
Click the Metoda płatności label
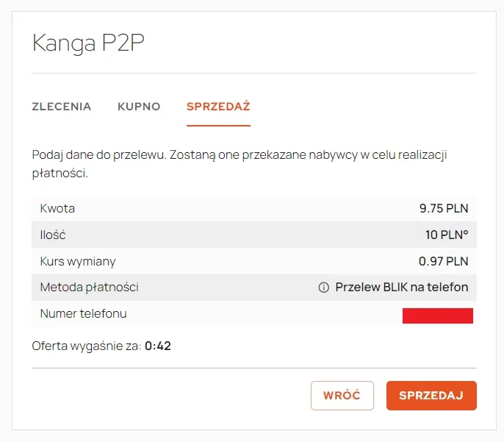coord(90,288)
